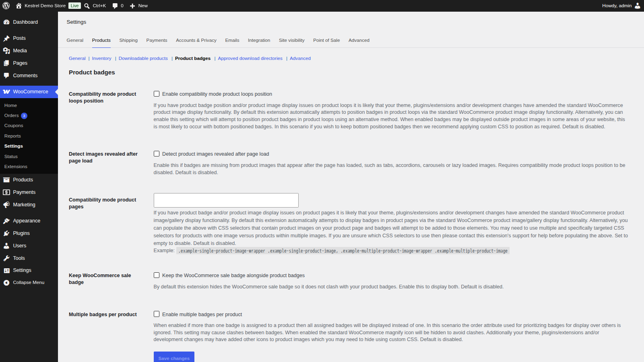
Task: Click the Pages icon in sidebar
Action: (x=6, y=63)
